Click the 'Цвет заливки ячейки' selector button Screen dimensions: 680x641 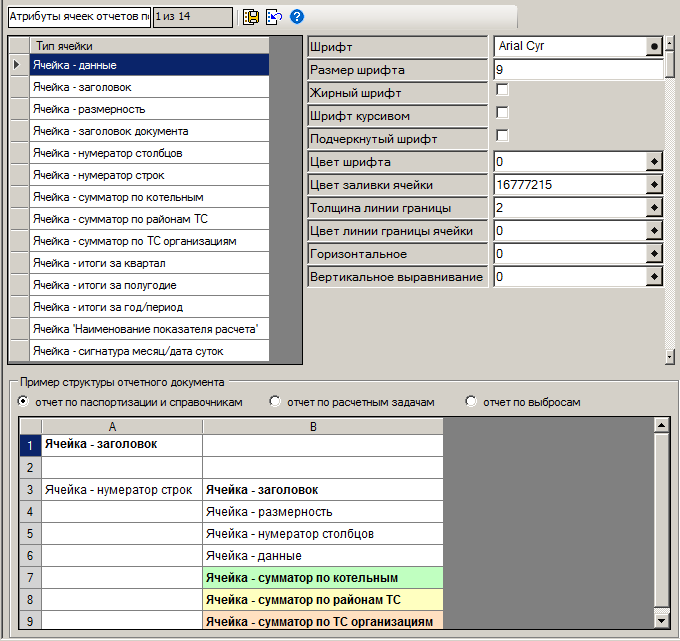[654, 185]
